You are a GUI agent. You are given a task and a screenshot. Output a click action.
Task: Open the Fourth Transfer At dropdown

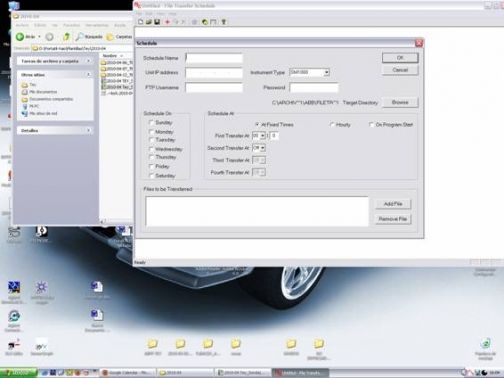click(x=263, y=172)
